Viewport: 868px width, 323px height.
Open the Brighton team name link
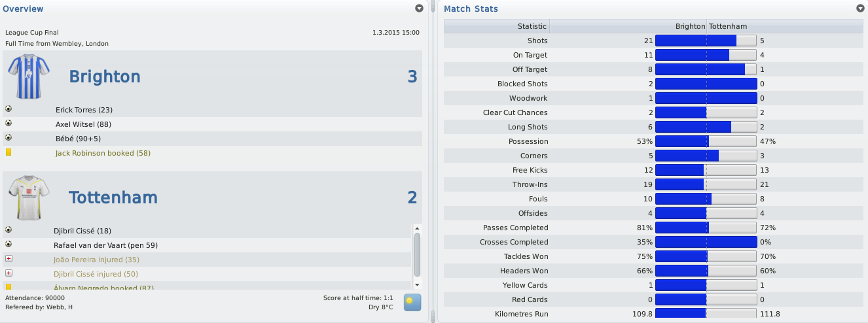(x=105, y=76)
